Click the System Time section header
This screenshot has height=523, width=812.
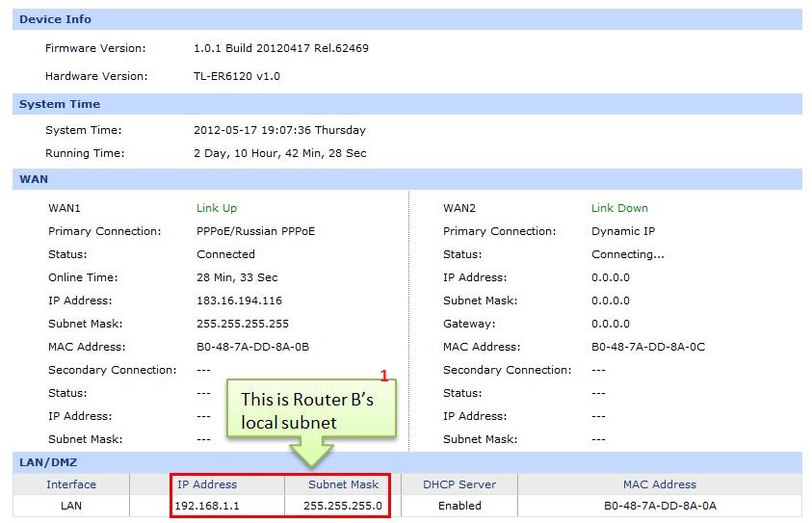(407, 104)
